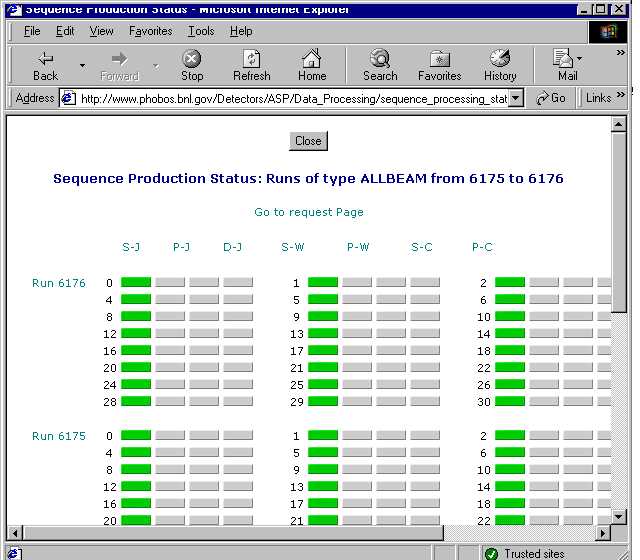Click the vertical scrollbar down arrow
The height and width of the screenshot is (560, 640).
[x=618, y=517]
